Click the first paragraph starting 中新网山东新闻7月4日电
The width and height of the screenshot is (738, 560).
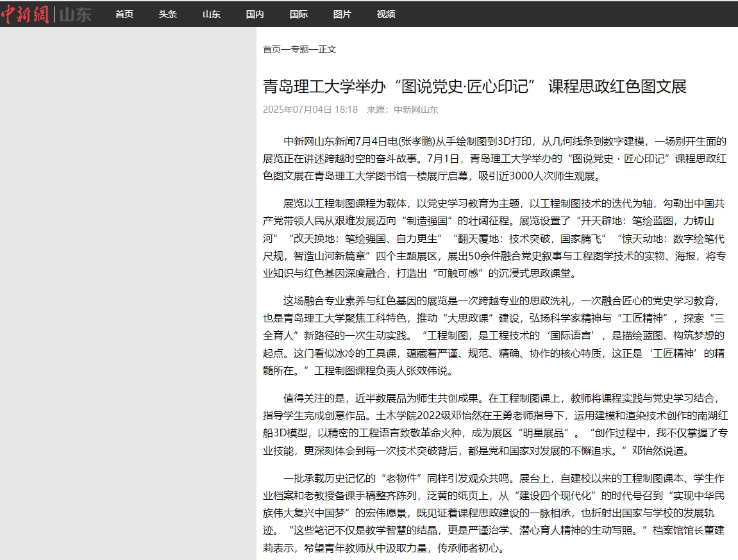pyautogui.click(x=494, y=158)
